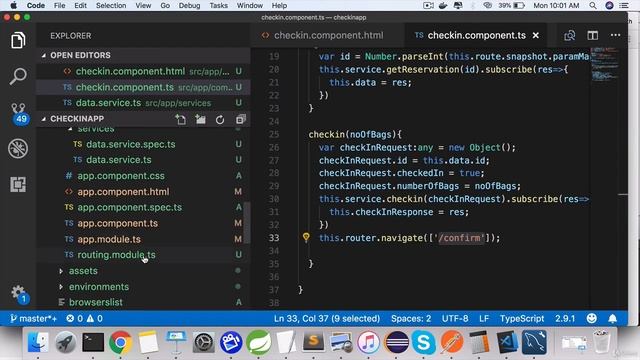This screenshot has height=360, width=640.
Task: Open Spotlight search in menu bar
Action: click(x=593, y=5)
